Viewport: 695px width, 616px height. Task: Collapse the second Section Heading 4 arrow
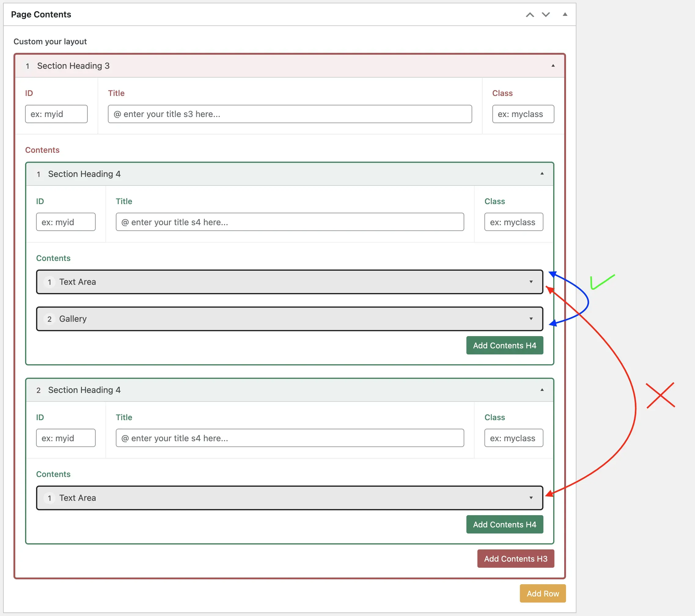(542, 390)
